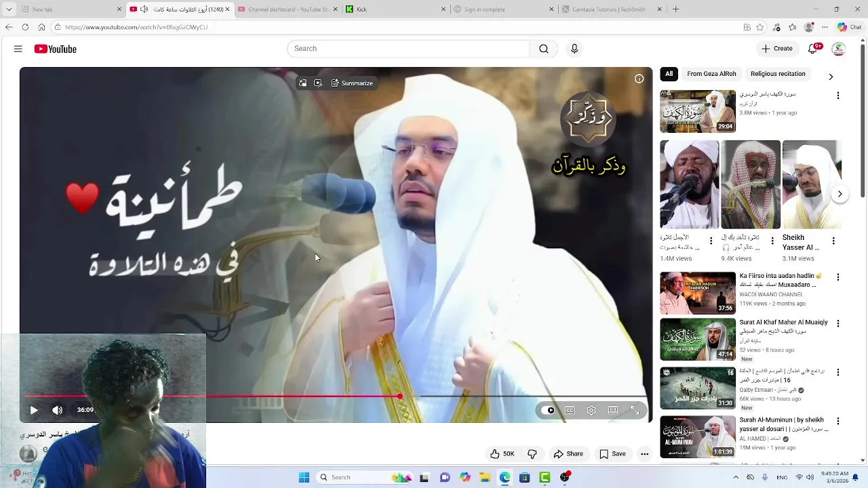
Task: Click the picture-in-picture overlay icon
Action: coord(303,83)
